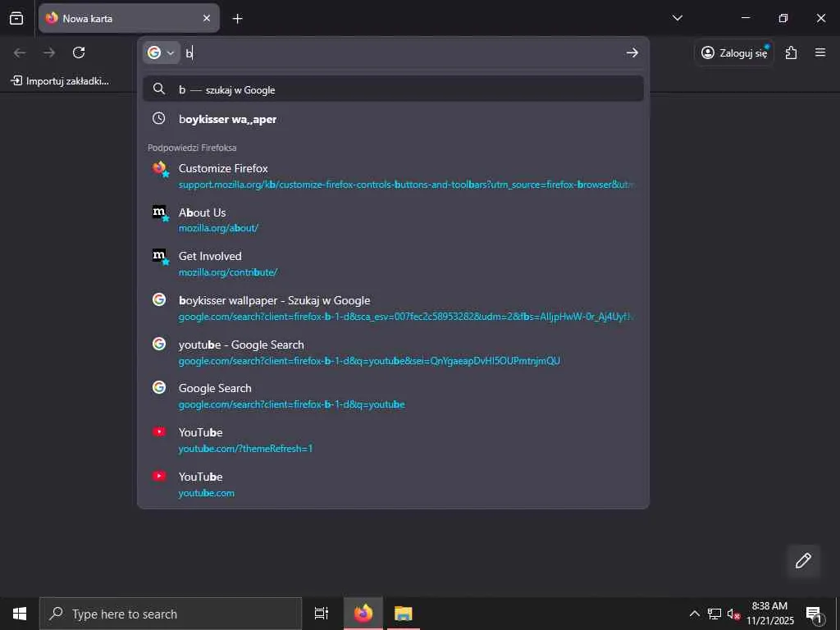The image size is (840, 630).
Task: Open Task View on the taskbar
Action: [x=322, y=614]
